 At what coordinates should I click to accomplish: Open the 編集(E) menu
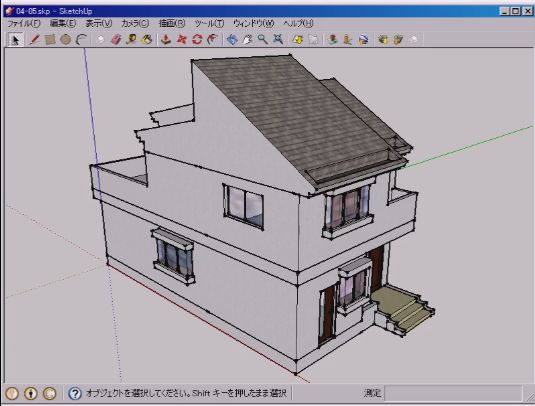click(x=63, y=24)
